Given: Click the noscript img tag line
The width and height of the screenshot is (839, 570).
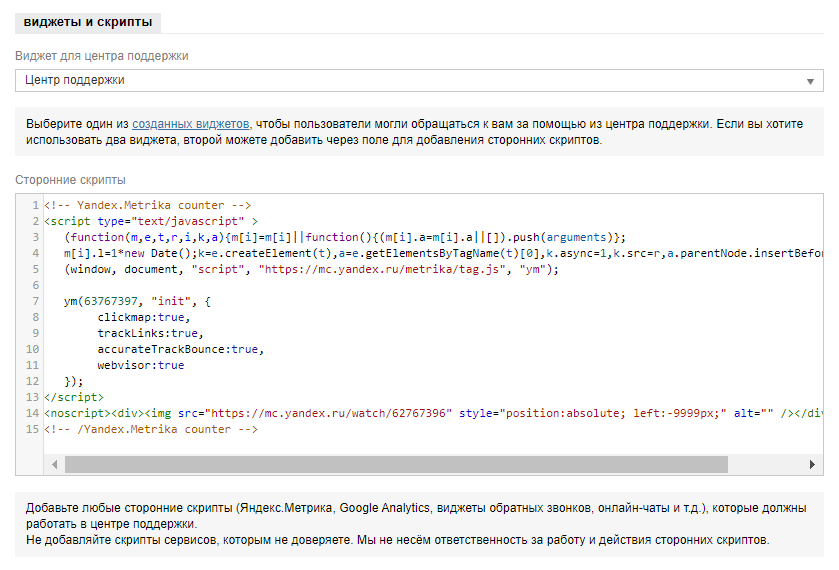Looking at the screenshot, I should point(300,413).
